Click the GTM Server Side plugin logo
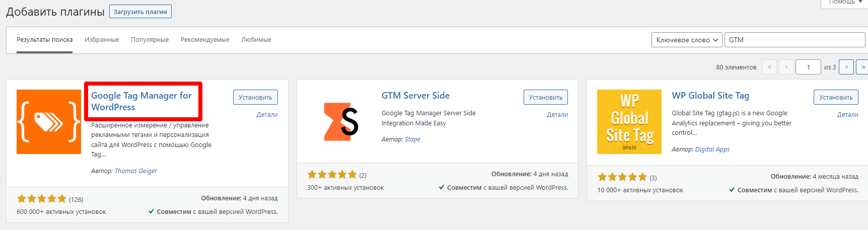Screen dimensions: 868x230 click(341, 122)
